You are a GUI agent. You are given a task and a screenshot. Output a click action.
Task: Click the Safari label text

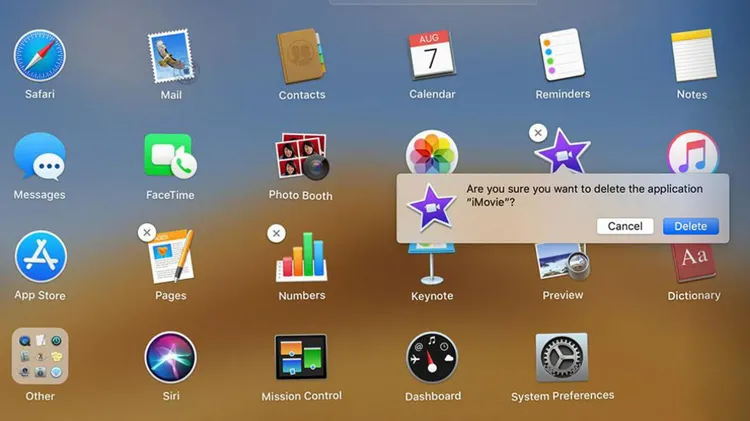click(x=40, y=94)
